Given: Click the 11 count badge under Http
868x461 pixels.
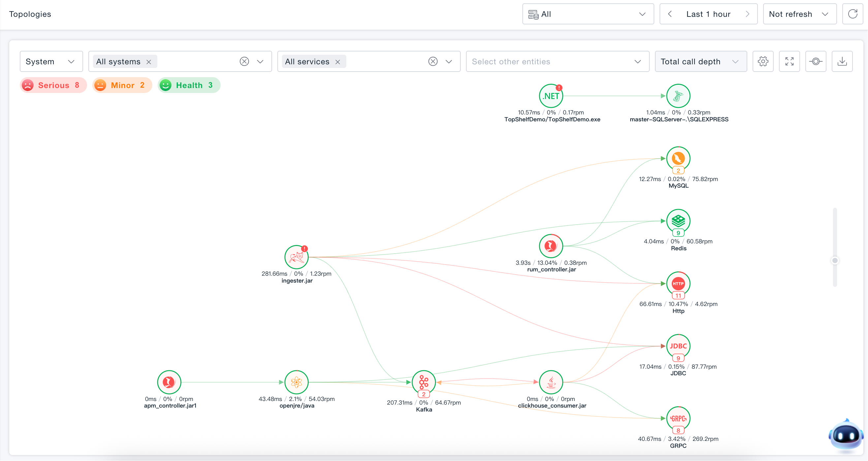Looking at the screenshot, I should [x=678, y=296].
